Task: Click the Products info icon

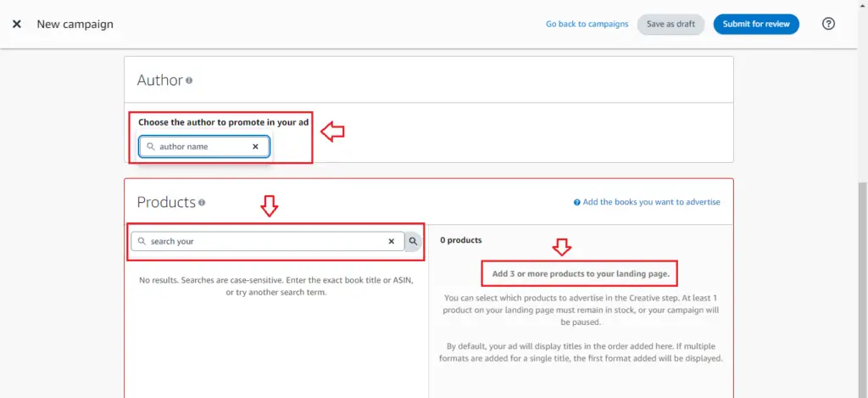Action: click(202, 202)
